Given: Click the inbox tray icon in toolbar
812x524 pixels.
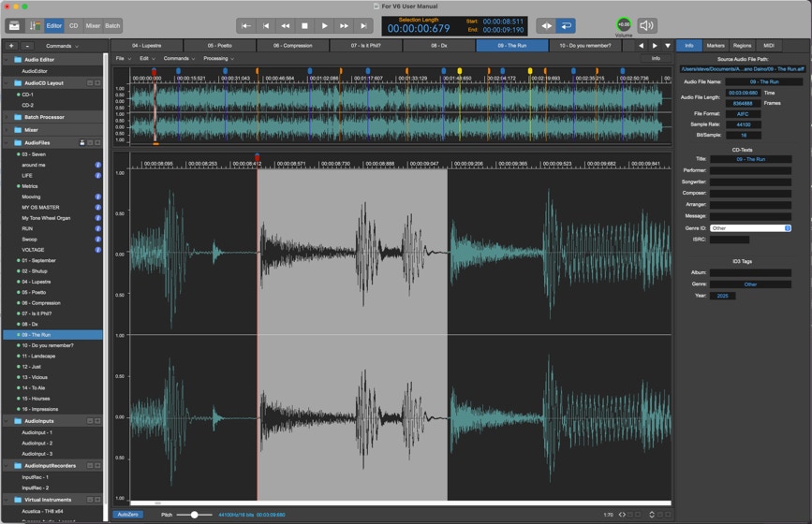Looking at the screenshot, I should click(13, 25).
